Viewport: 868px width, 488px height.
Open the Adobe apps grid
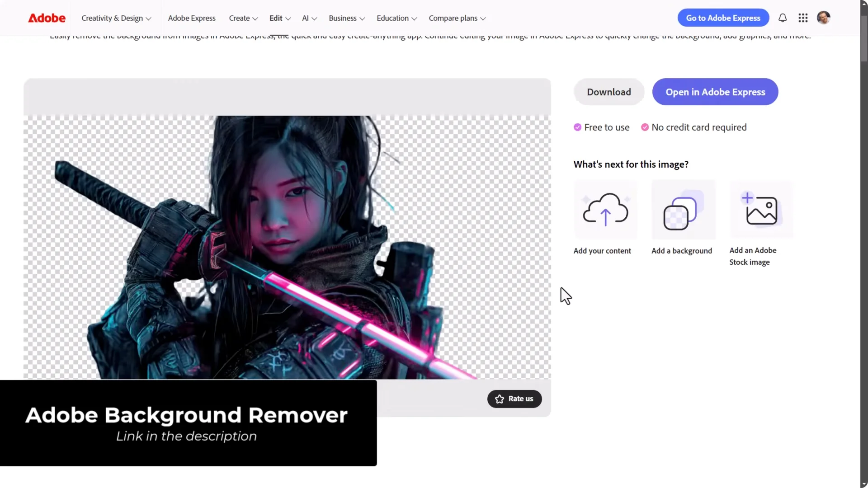click(802, 18)
